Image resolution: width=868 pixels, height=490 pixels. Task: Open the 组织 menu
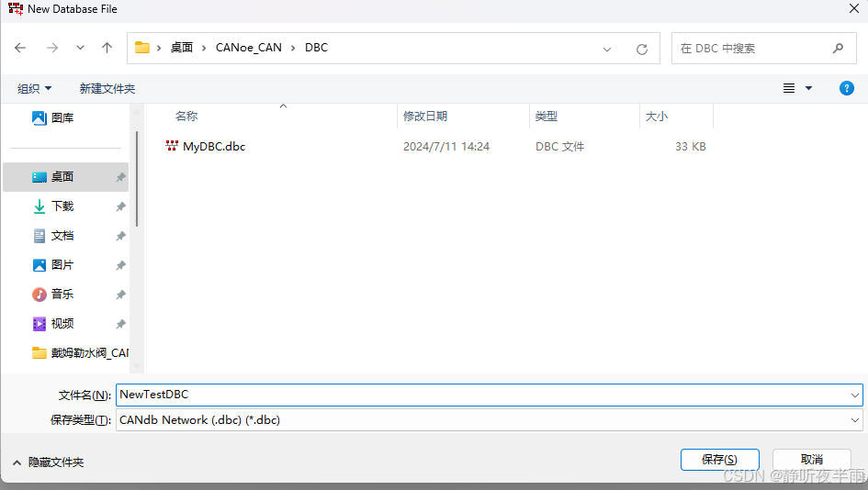[x=34, y=88]
